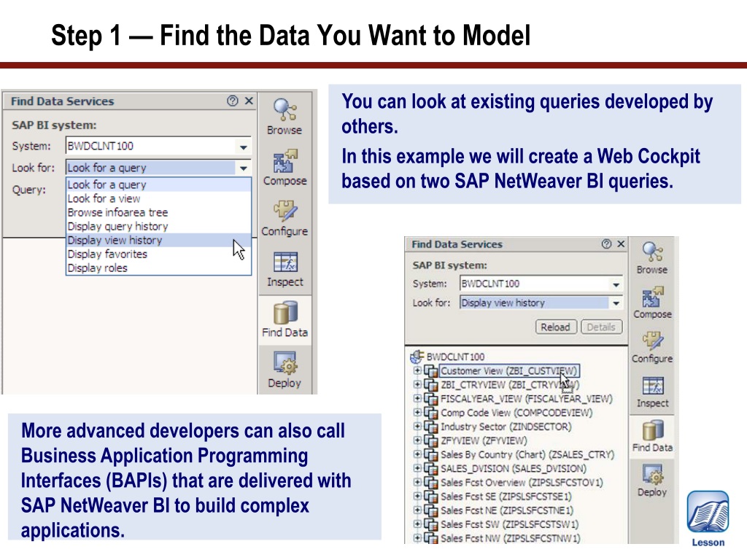
Task: Open Deploy in the panel with the open Look for list
Action: [x=285, y=370]
